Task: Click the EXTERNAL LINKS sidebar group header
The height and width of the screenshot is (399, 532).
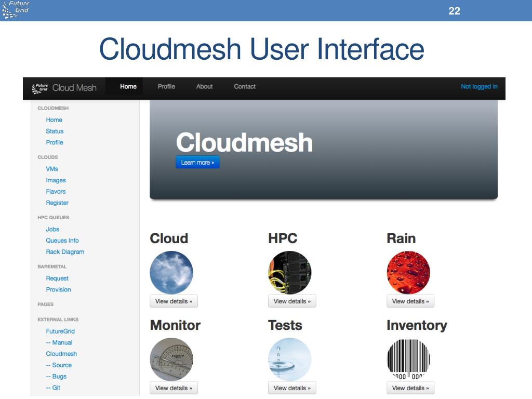Action: click(58, 320)
